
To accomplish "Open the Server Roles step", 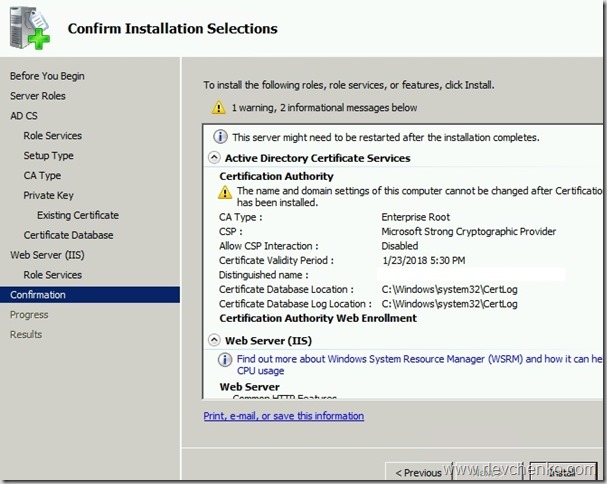I will click(x=38, y=96).
